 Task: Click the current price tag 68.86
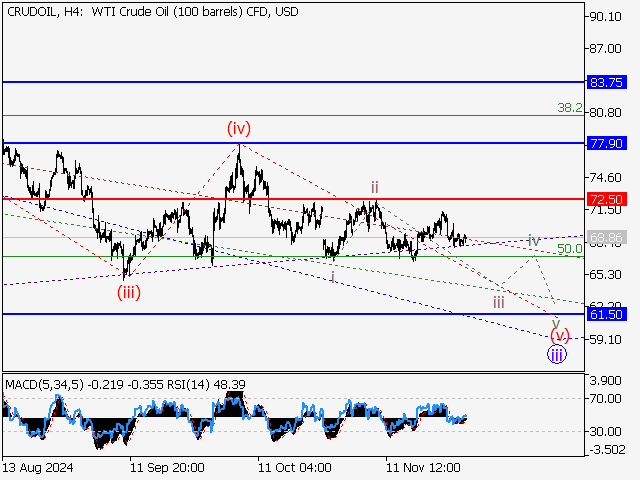tap(608, 239)
